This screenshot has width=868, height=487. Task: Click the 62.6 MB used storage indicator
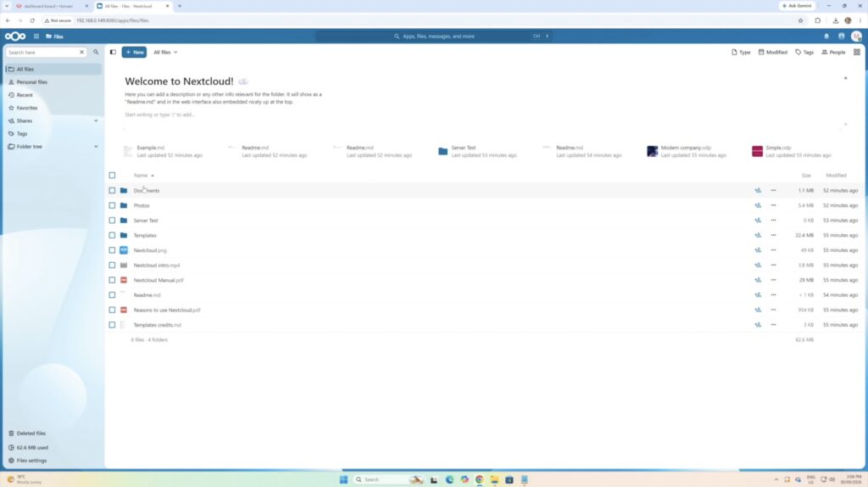coord(53,448)
